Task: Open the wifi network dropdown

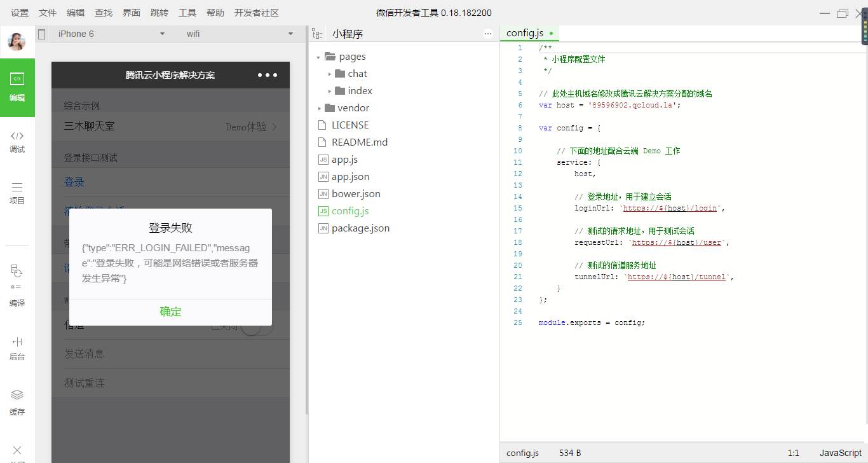Action: point(240,34)
